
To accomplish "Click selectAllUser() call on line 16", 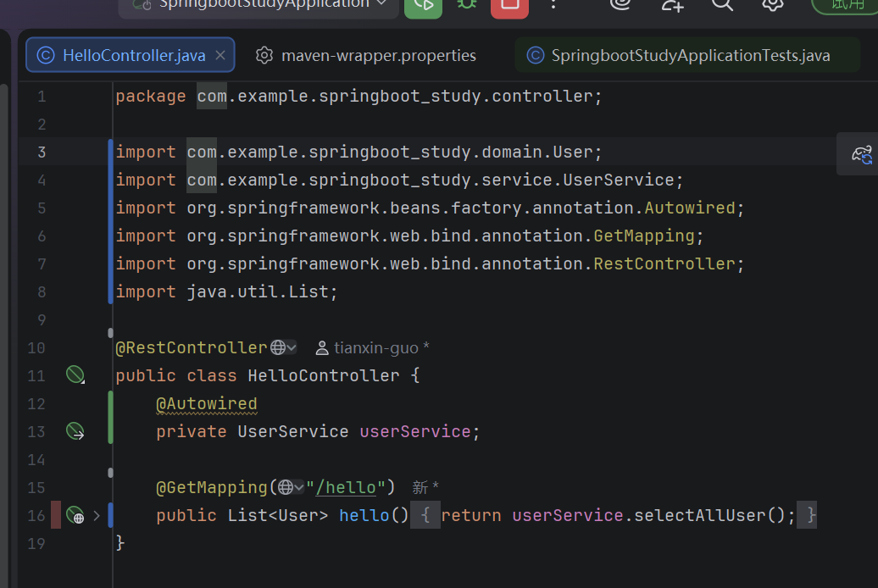I will tap(709, 515).
